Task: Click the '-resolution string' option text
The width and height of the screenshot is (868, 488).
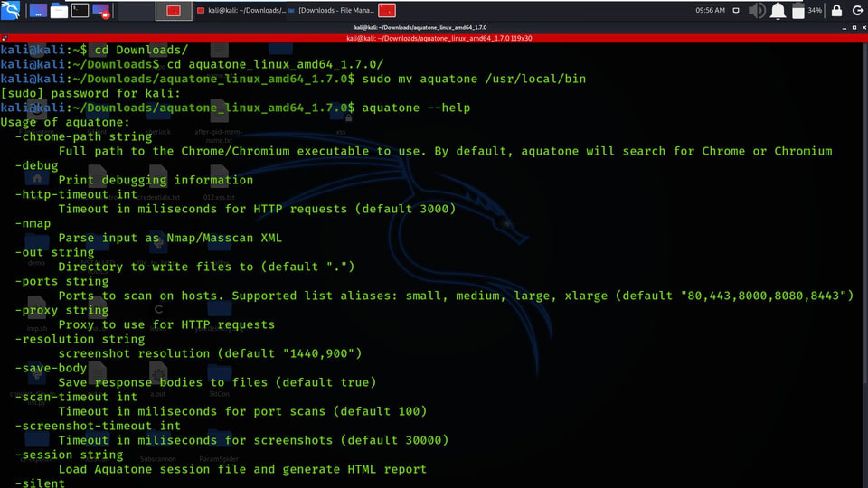Action: pos(80,339)
